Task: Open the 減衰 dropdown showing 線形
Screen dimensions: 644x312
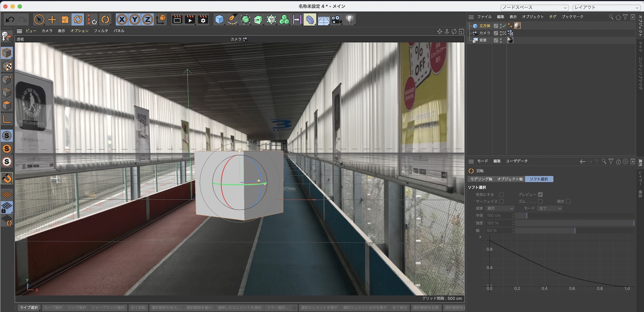Action: pyautogui.click(x=500, y=208)
